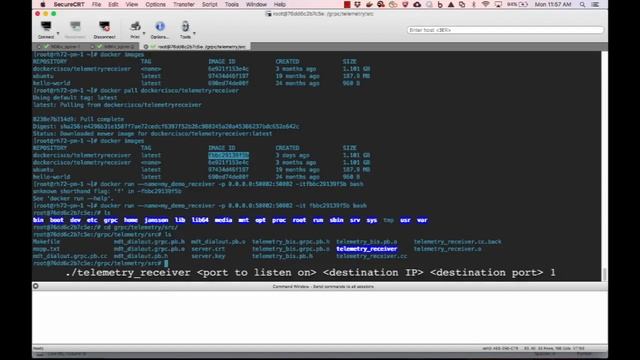Open session Options from toolbar
The width and height of the screenshot is (640, 360).
[x=160, y=27]
